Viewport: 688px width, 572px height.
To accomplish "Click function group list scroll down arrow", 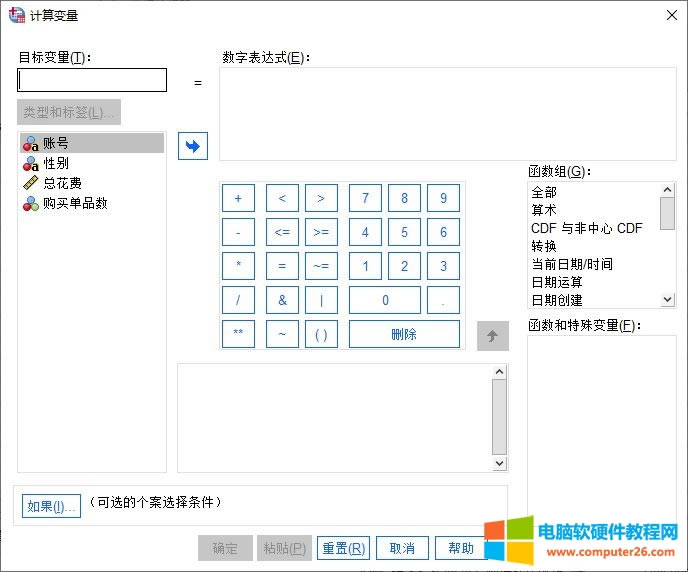I will pos(667,300).
